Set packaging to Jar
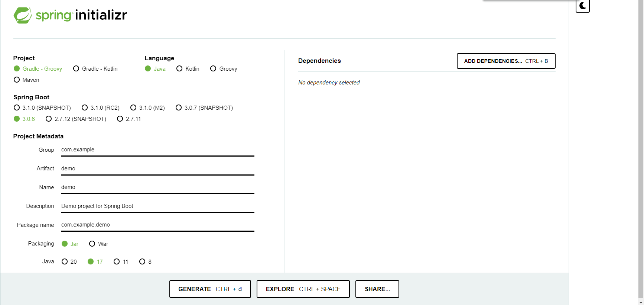The height and width of the screenshot is (305, 644). (70, 244)
